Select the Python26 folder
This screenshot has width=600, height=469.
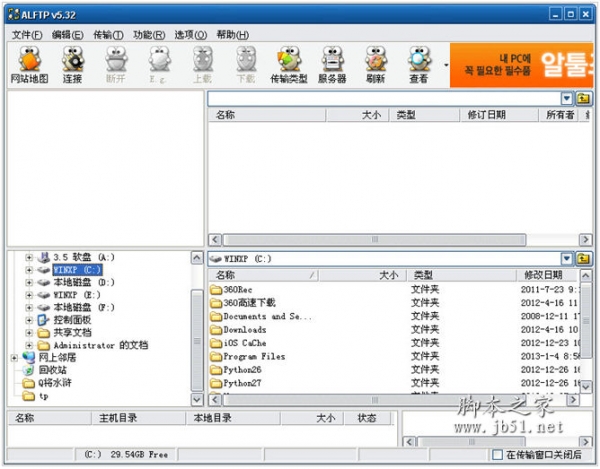pos(236,370)
